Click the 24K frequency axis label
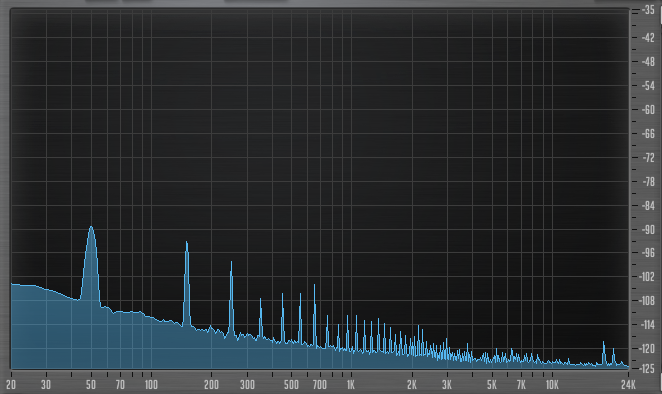This screenshot has height=394, width=662. [x=628, y=385]
